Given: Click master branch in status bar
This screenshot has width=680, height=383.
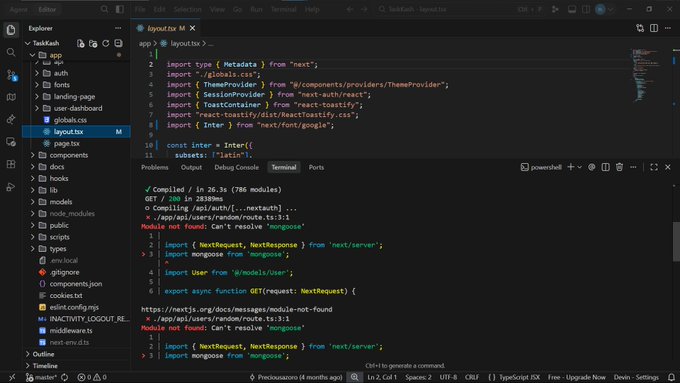Looking at the screenshot, I should tap(41, 377).
